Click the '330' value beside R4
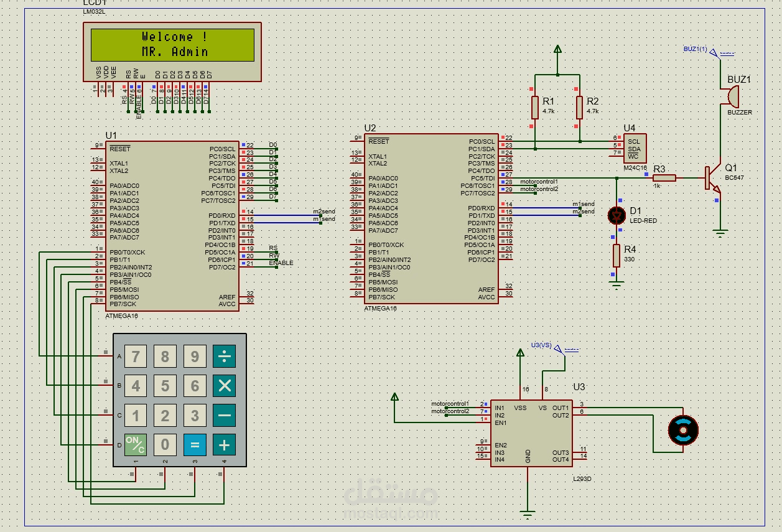 [x=629, y=259]
